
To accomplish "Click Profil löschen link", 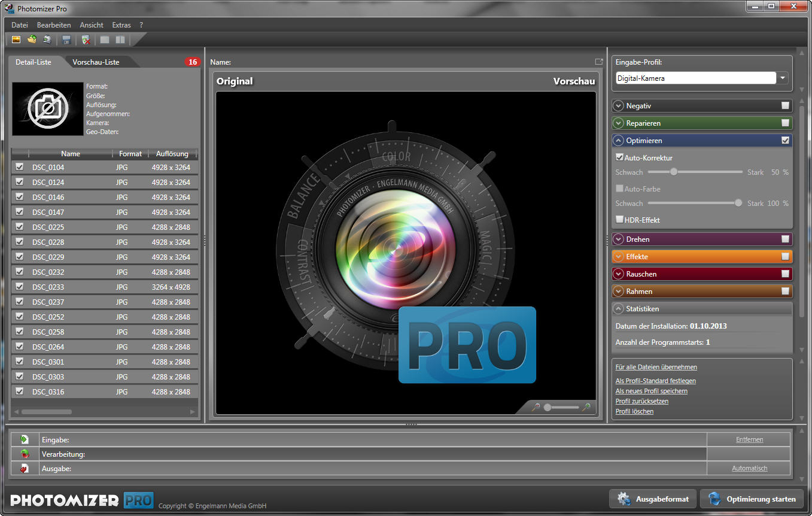I will (635, 411).
